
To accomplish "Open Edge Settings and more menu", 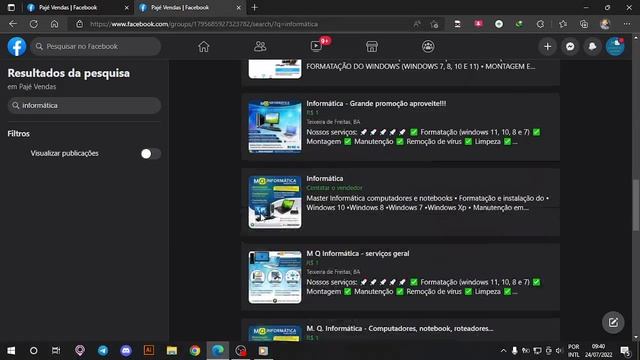I will (x=627, y=24).
